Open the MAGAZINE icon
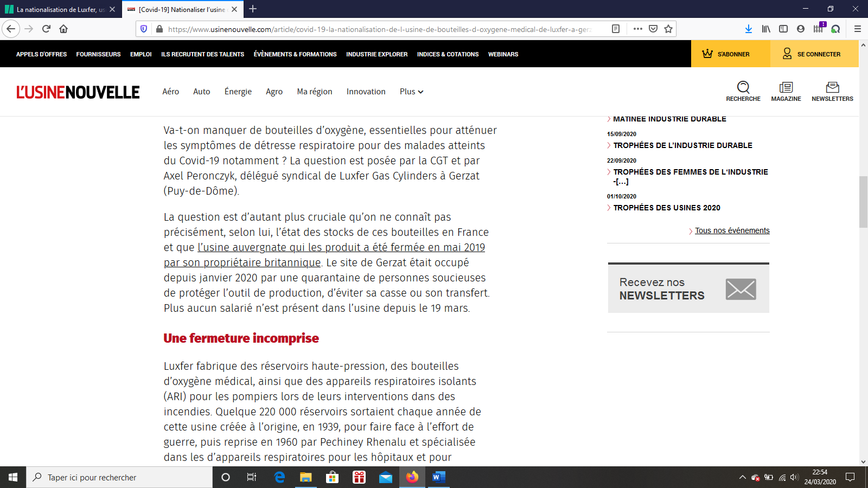868x488 pixels. [786, 91]
